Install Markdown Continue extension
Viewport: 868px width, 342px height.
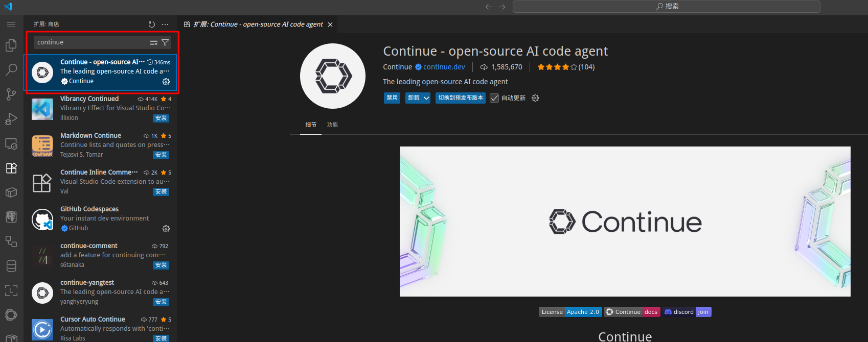[x=161, y=155]
